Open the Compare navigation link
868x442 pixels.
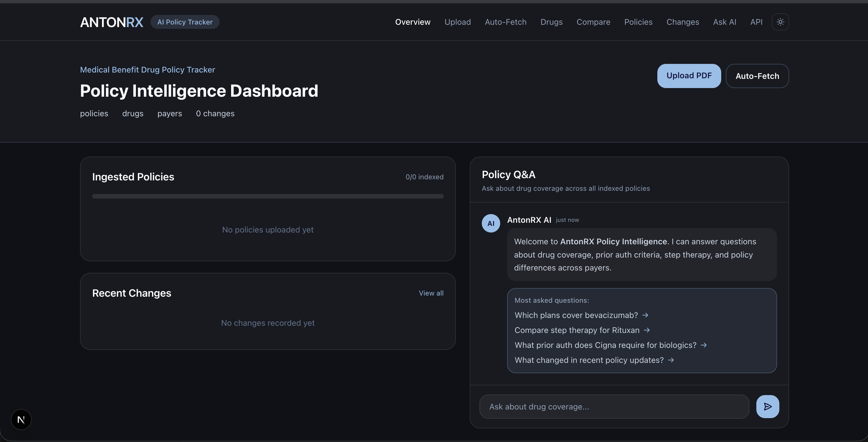(x=593, y=22)
